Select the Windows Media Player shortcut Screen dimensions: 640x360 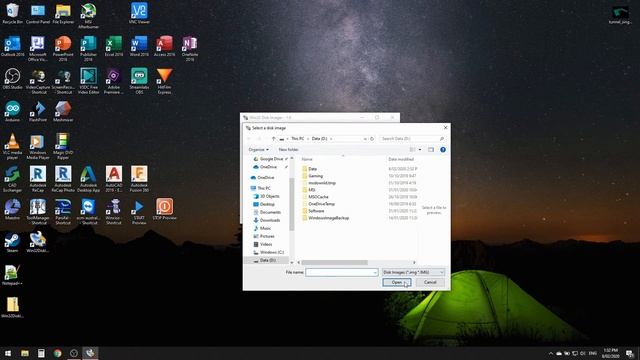click(38, 146)
